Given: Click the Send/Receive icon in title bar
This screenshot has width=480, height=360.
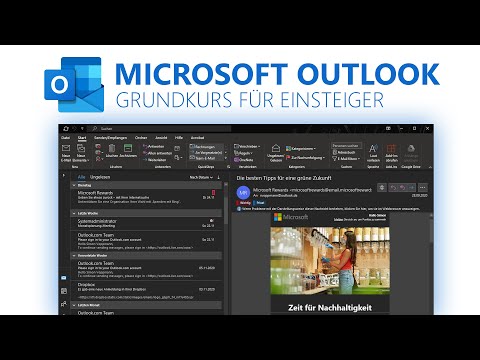Looking at the screenshot, I should click(66, 128).
